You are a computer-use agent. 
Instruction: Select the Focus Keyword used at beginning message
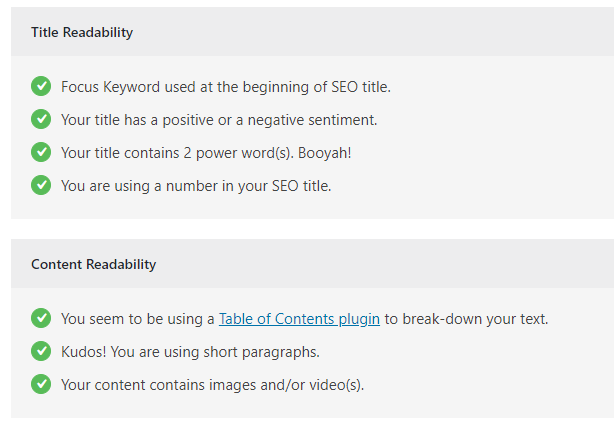(x=226, y=87)
